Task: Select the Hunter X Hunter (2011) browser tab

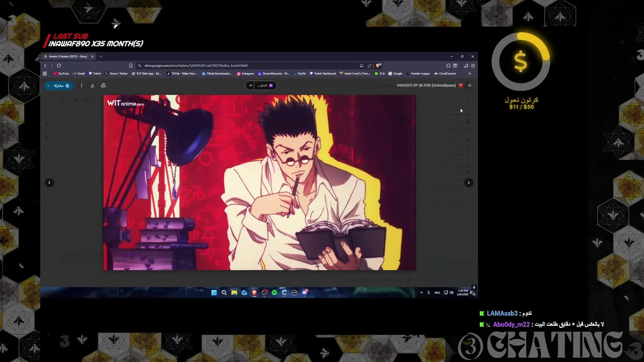Action: [x=68, y=56]
